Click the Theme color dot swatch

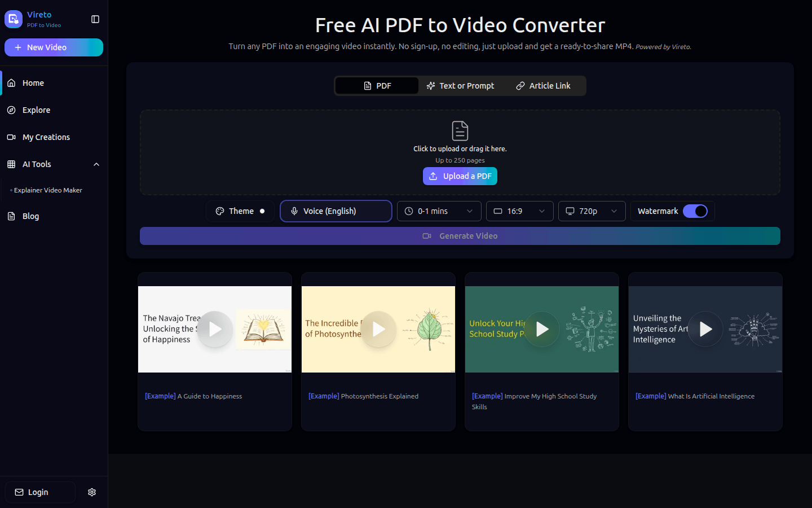(x=262, y=211)
